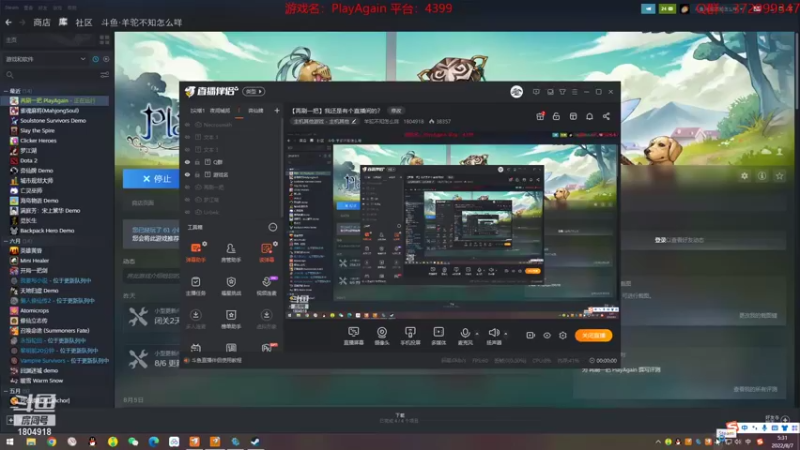The height and width of the screenshot is (450, 800).
Task: Open the 社区 tab in Steam
Action: tap(84, 22)
